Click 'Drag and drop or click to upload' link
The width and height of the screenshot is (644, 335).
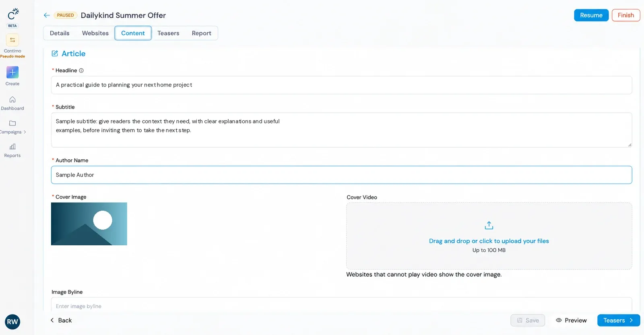[x=489, y=241]
